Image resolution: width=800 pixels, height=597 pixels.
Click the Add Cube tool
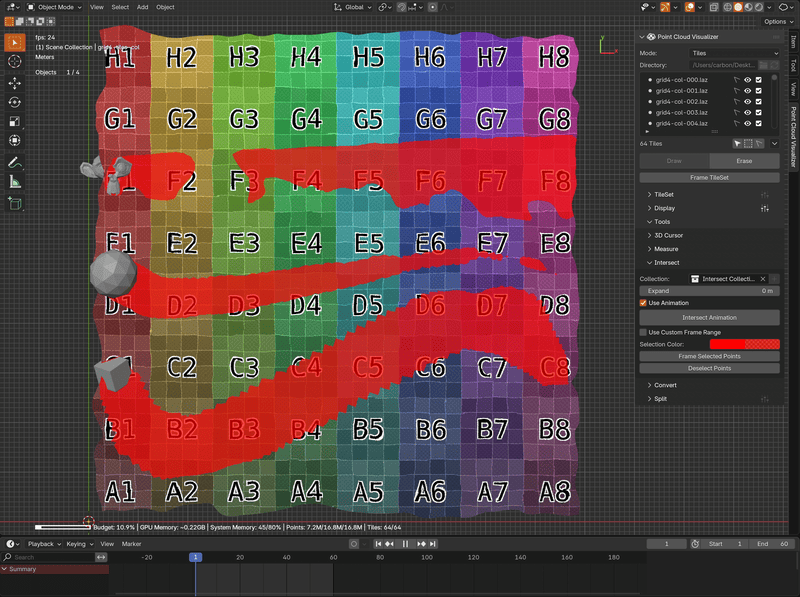[x=15, y=203]
